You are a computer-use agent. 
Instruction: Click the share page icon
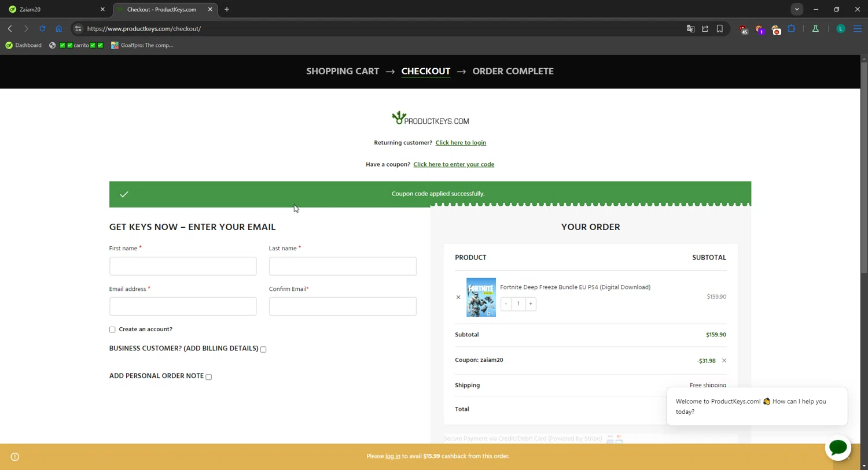coord(705,28)
